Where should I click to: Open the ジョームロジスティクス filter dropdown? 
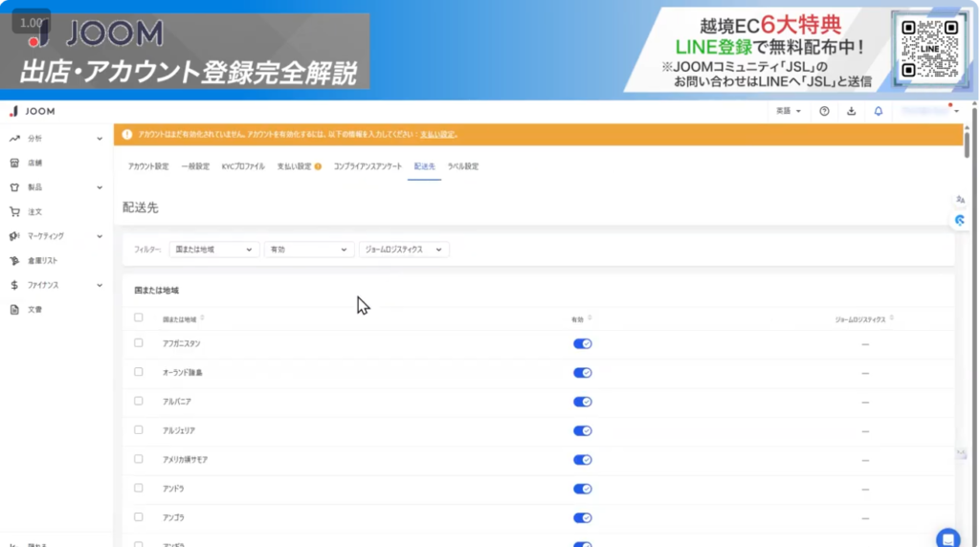click(x=403, y=250)
